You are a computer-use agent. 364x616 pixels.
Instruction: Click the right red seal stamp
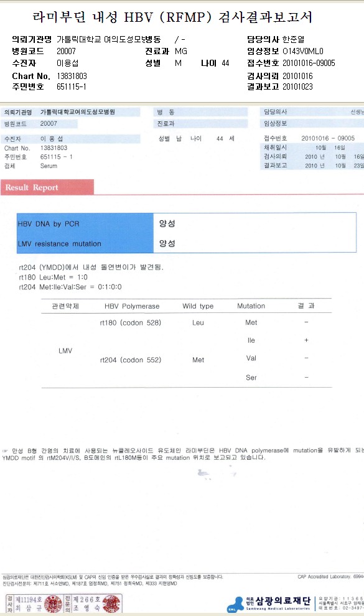click(x=111, y=604)
